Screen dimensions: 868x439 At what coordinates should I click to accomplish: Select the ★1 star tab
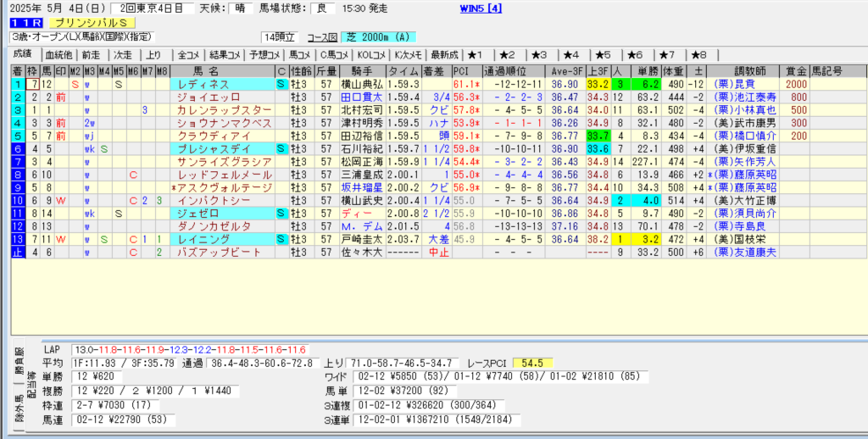tap(476, 54)
